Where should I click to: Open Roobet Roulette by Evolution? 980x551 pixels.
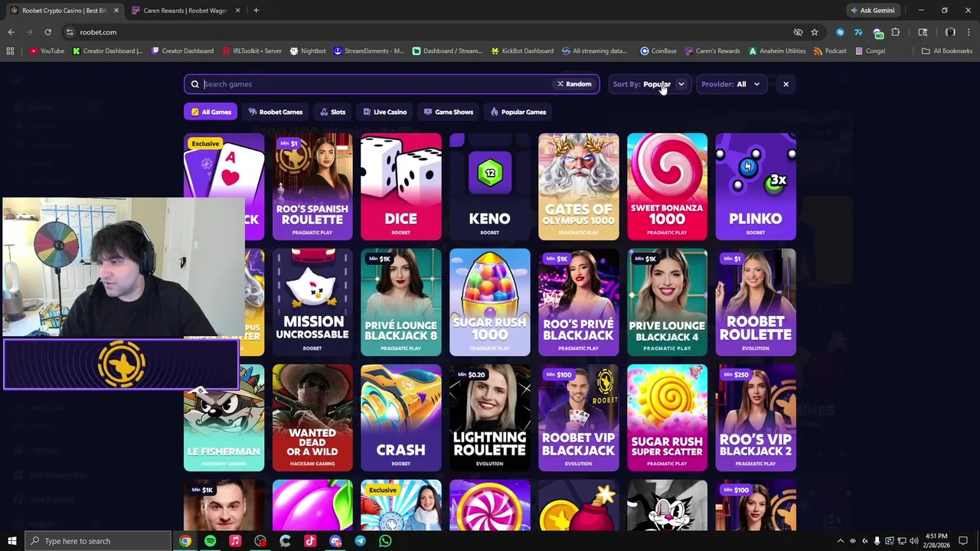point(756,302)
